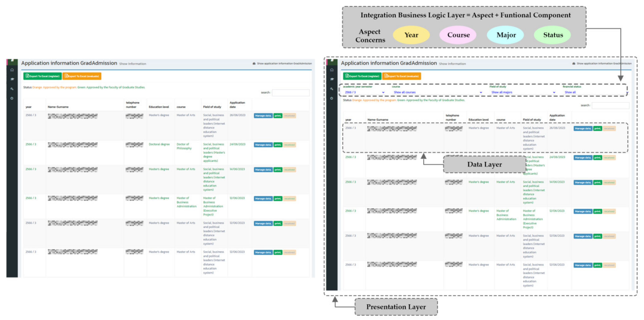Click key icon in left screenshot sidebar
Image resolution: width=644 pixels, height=320 pixels.
click(12, 89)
